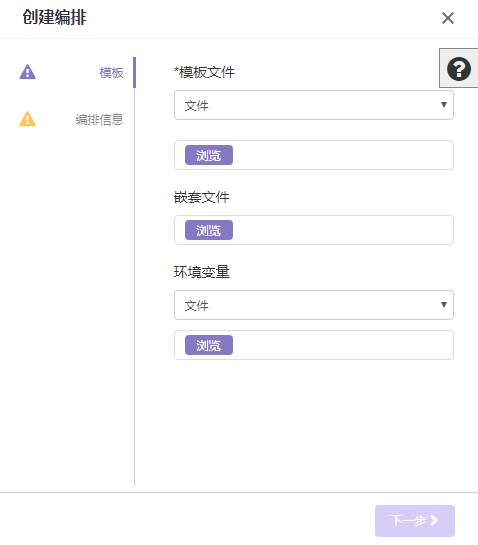Expand the 环境变量 source dropdown
The width and height of the screenshot is (478, 545).
[314, 305]
